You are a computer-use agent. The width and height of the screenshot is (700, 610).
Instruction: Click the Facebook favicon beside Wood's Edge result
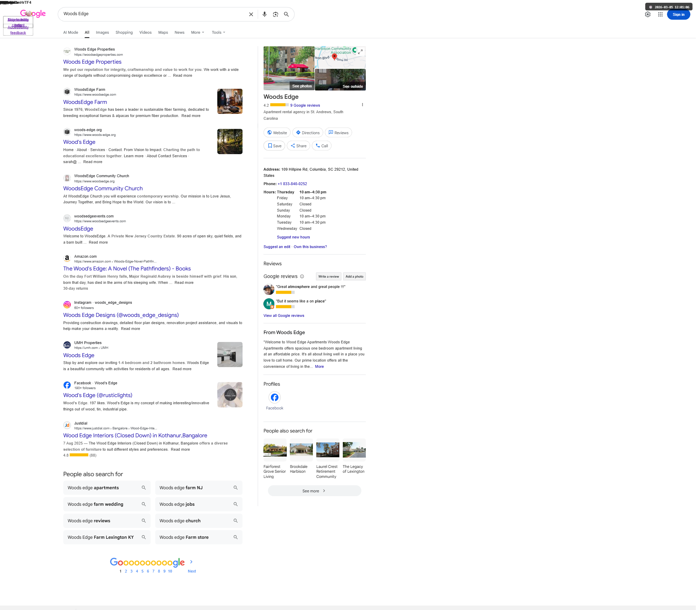pyautogui.click(x=67, y=385)
